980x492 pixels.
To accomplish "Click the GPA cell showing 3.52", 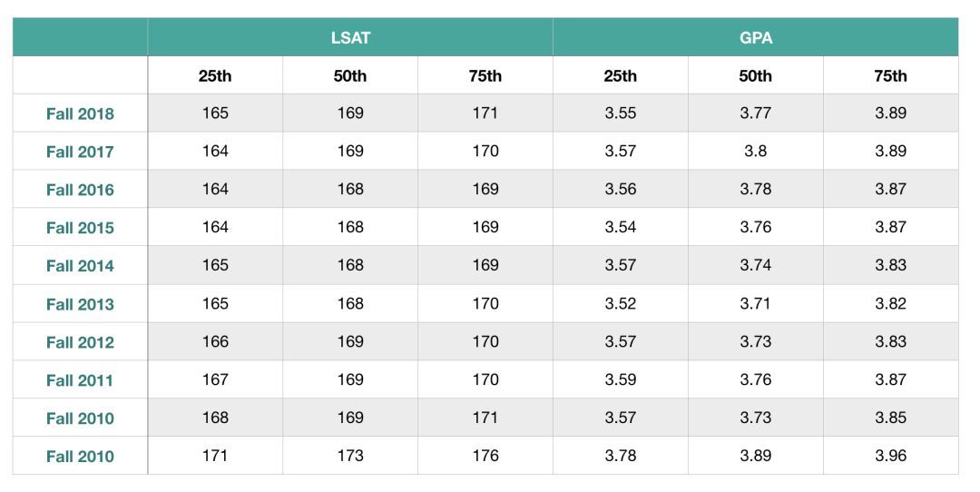I will tap(621, 303).
